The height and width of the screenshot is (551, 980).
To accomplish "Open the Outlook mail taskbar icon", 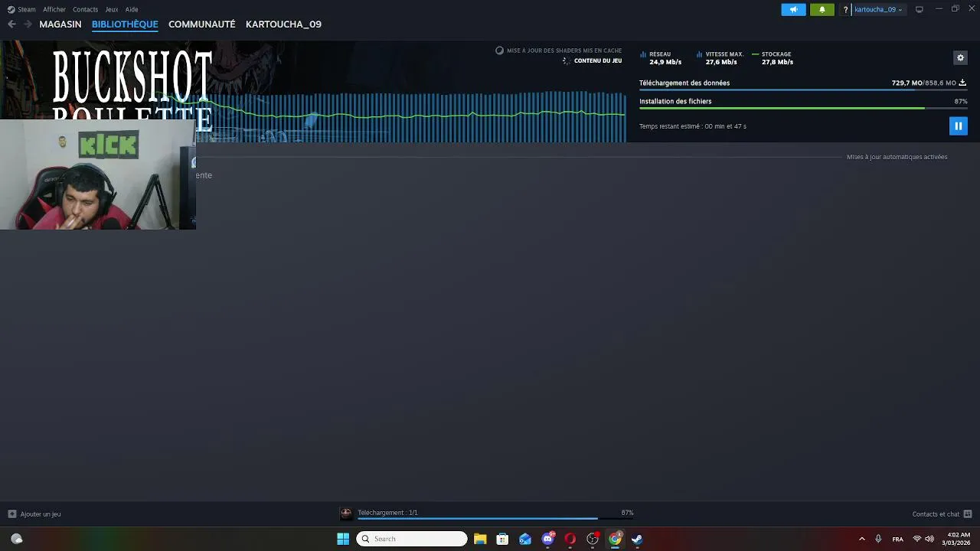I will coord(525,539).
